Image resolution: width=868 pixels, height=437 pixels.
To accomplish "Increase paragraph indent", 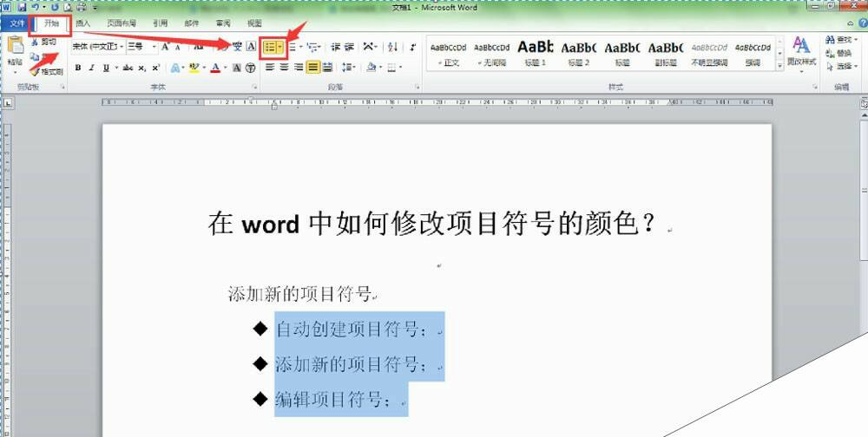I will pos(349,48).
